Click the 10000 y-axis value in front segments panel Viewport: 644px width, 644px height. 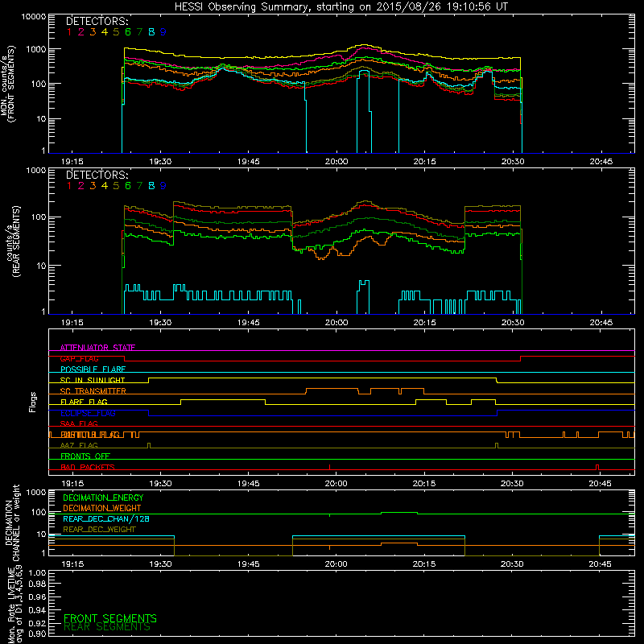click(x=34, y=17)
